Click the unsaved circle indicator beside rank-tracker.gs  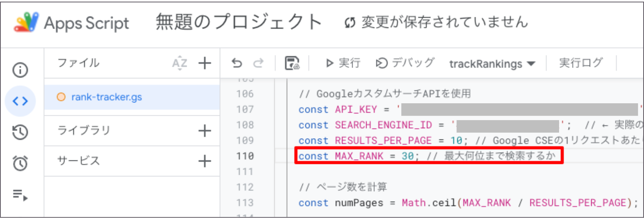click(61, 97)
